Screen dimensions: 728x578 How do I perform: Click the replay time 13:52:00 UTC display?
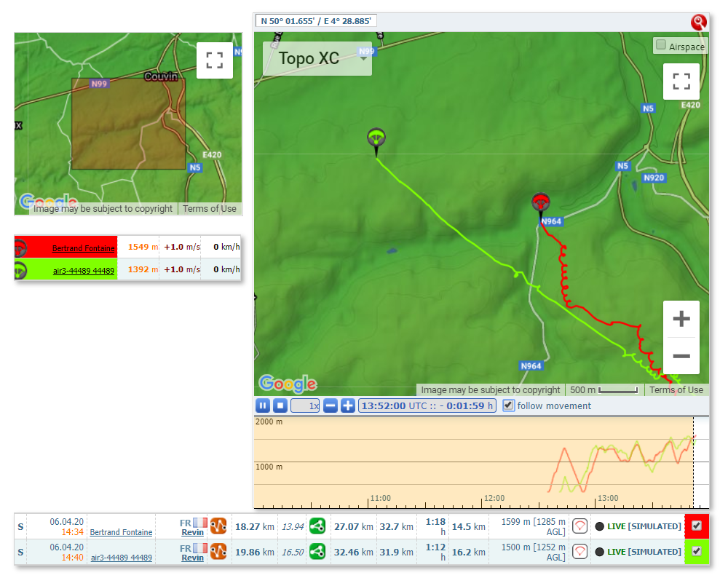click(427, 405)
